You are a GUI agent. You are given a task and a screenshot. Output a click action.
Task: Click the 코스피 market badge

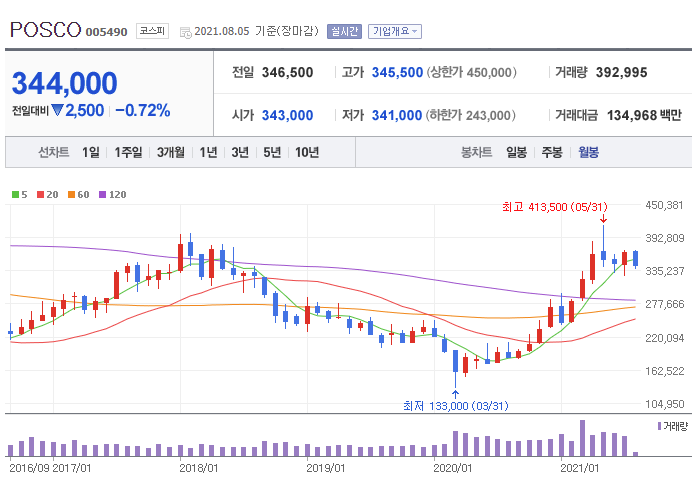pos(152,31)
